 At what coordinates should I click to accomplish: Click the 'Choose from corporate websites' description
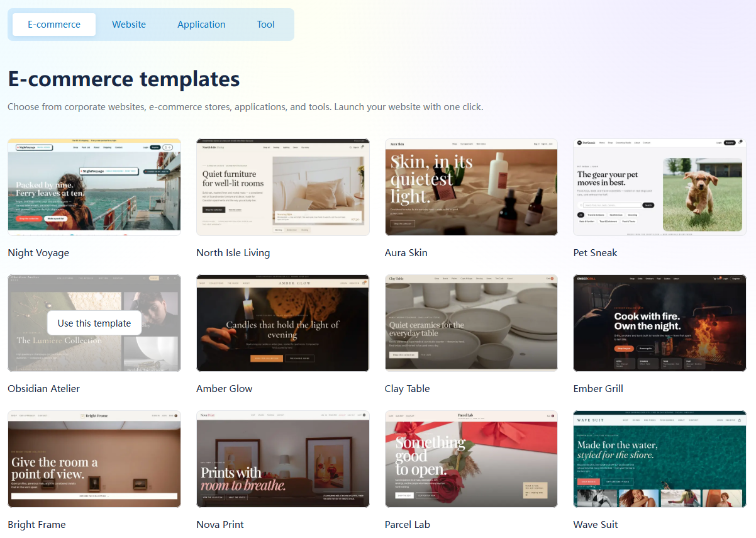(x=245, y=107)
